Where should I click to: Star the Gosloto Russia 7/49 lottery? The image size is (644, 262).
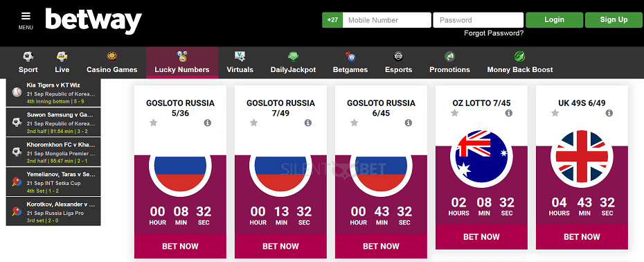[x=254, y=123]
